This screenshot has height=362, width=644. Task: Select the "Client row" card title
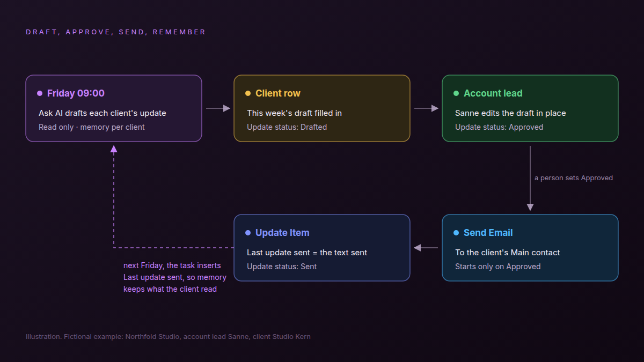click(278, 93)
